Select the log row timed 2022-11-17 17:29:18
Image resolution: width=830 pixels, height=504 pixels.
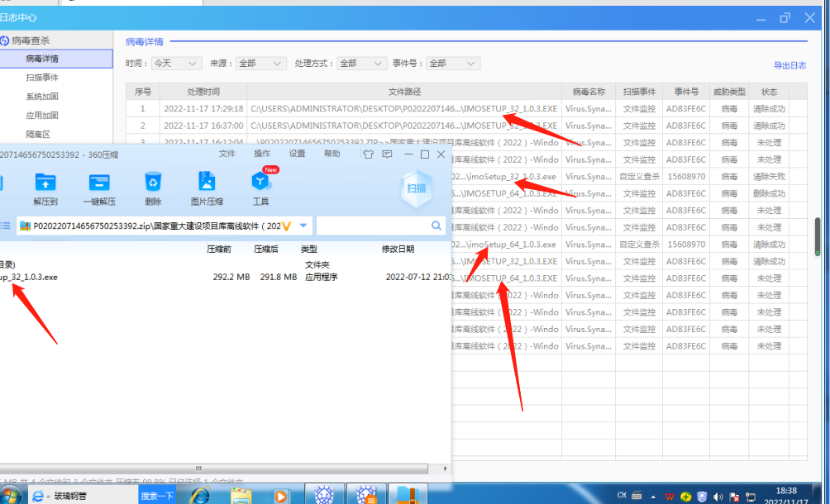click(x=466, y=109)
